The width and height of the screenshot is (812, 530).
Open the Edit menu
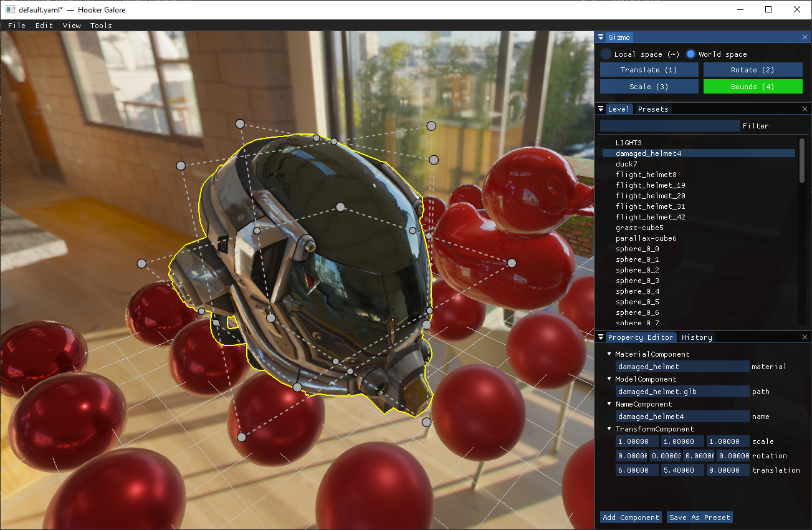[x=44, y=26]
